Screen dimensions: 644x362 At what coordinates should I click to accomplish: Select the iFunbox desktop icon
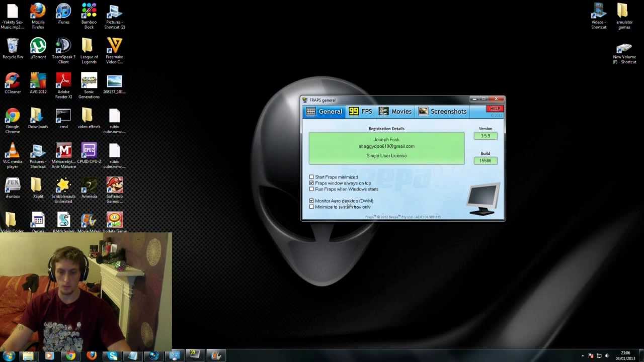tap(13, 188)
